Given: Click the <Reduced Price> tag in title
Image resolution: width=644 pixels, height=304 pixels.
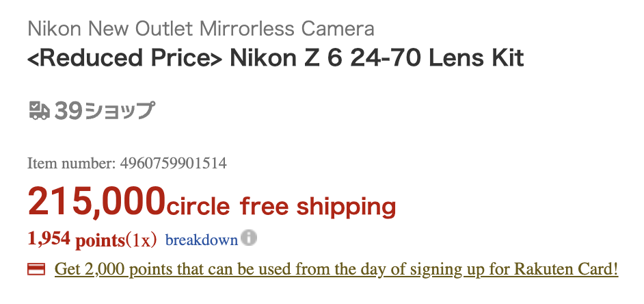Looking at the screenshot, I should pos(125,58).
